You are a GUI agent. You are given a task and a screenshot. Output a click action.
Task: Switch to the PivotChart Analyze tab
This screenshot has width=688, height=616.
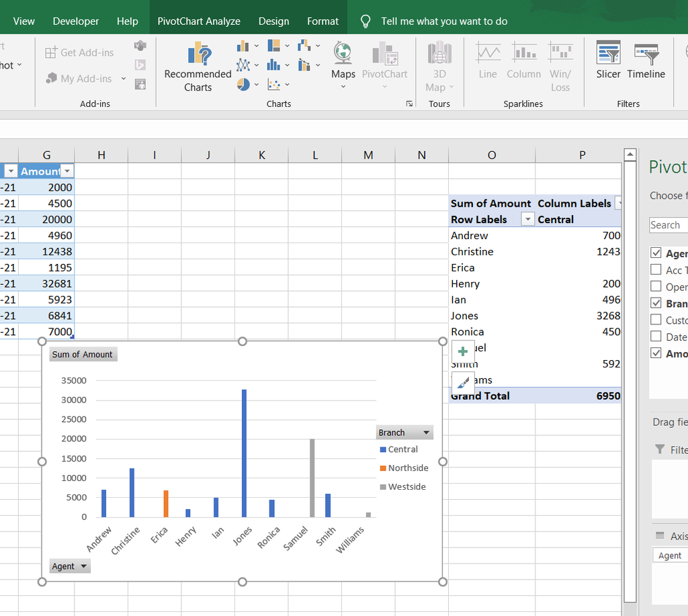pyautogui.click(x=199, y=21)
